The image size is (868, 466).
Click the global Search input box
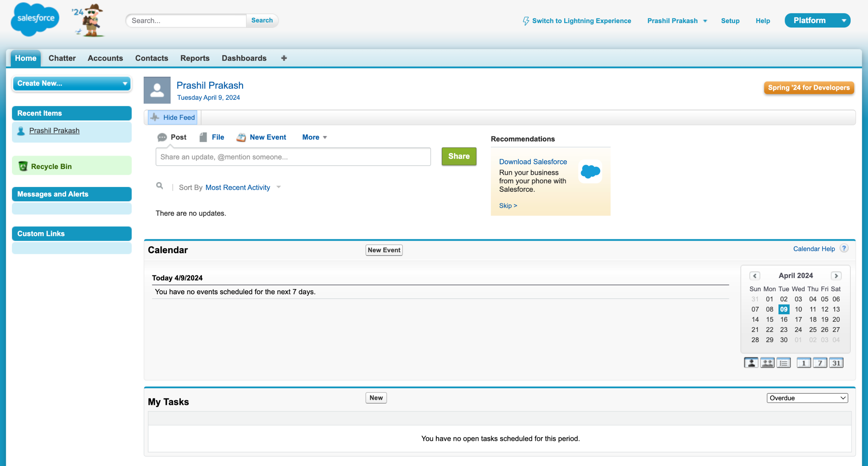point(186,20)
